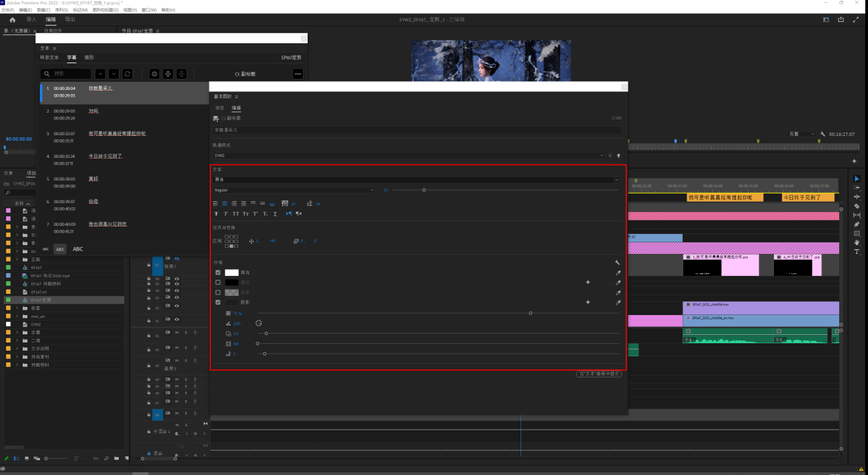Image resolution: width=868 pixels, height=475 pixels.
Task: Open the SYWZ track style dropdown
Action: coord(409,156)
